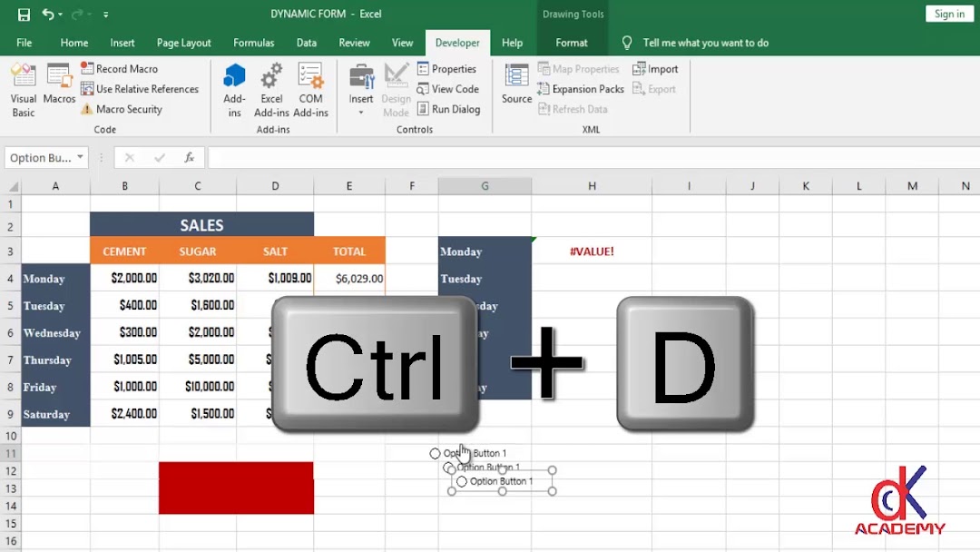Select column A header
The image size is (980, 552).
point(55,186)
